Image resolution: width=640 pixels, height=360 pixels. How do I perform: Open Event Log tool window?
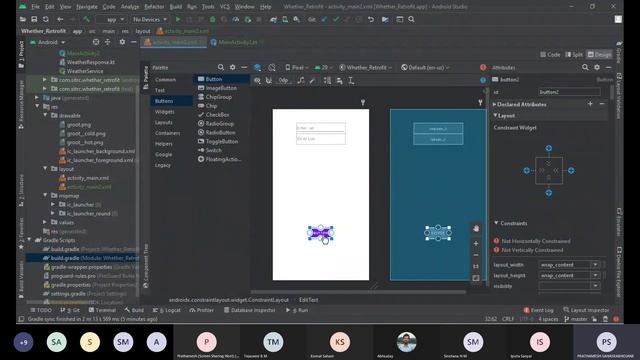point(538,310)
